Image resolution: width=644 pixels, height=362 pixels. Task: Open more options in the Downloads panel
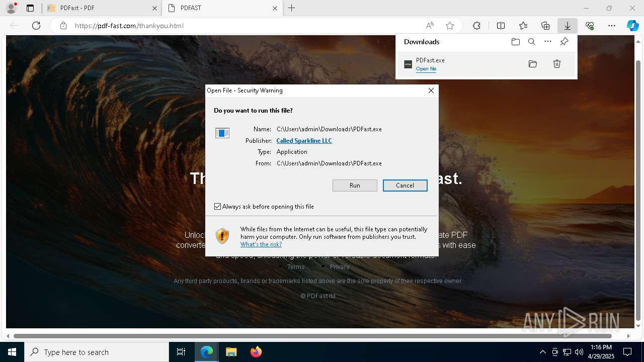(x=548, y=42)
